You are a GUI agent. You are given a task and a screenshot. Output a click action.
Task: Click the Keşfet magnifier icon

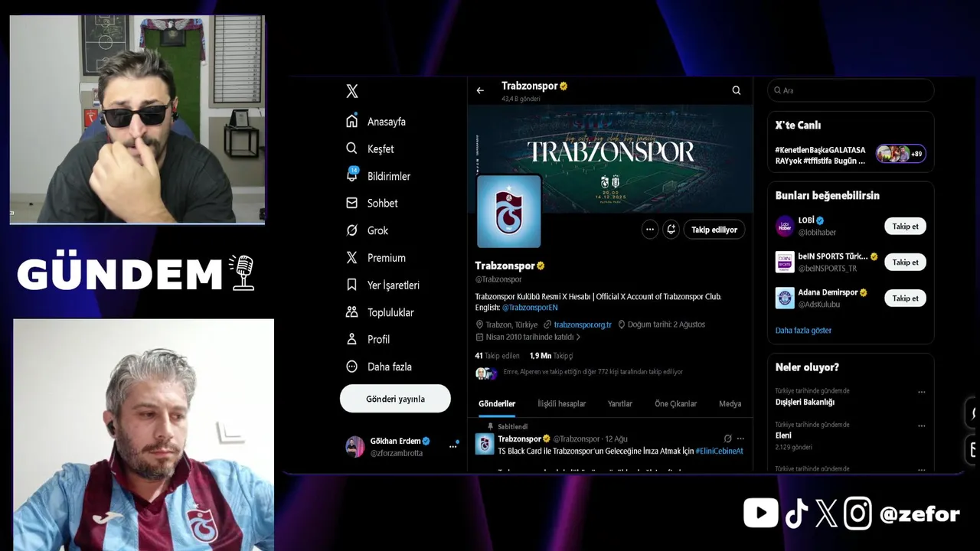click(x=352, y=148)
